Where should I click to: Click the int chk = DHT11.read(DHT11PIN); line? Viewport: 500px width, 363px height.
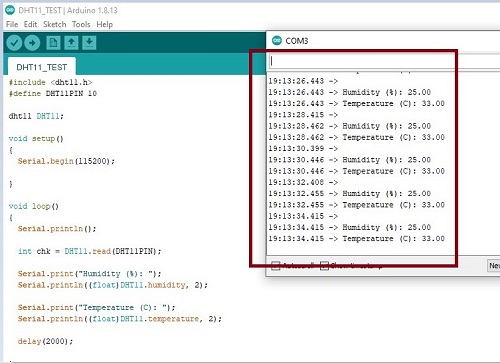point(90,251)
